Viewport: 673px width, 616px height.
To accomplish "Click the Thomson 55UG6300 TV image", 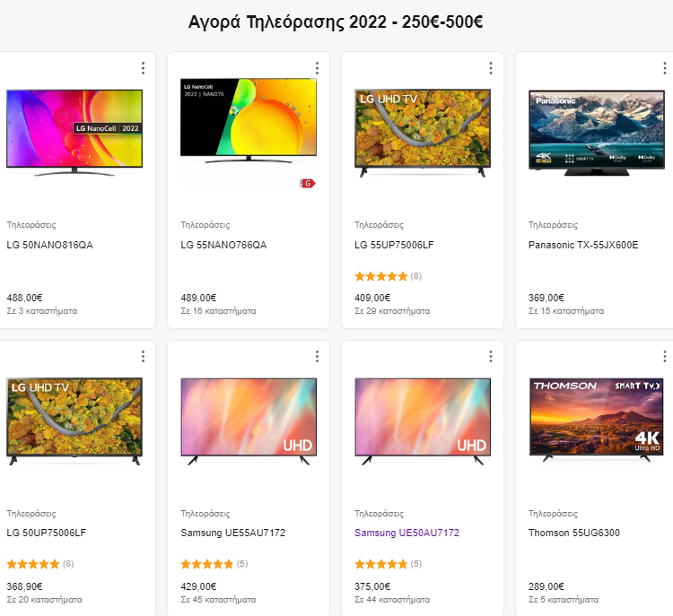I will click(597, 420).
